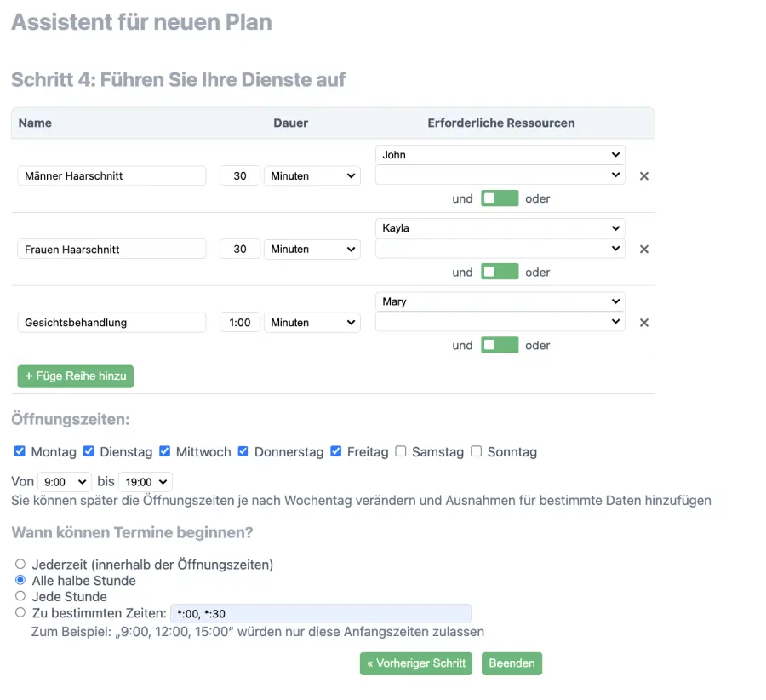The image size is (766, 700).
Task: Remove the "Gesichtsbehandlung" service row
Action: [644, 322]
